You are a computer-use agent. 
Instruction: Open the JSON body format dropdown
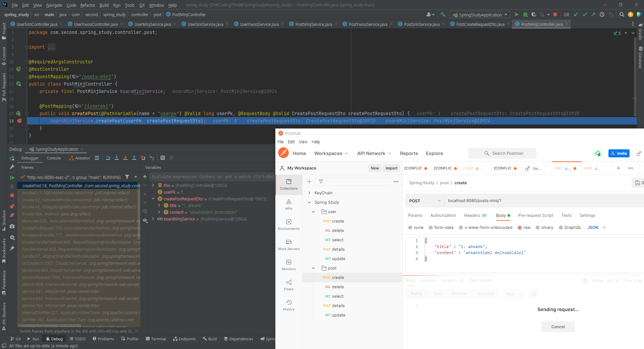coord(597,228)
